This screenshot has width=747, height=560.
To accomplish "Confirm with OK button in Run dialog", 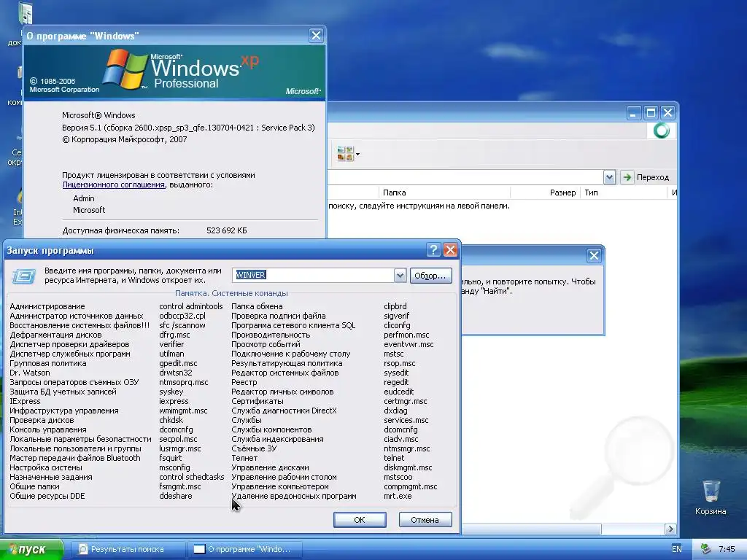I will click(360, 519).
